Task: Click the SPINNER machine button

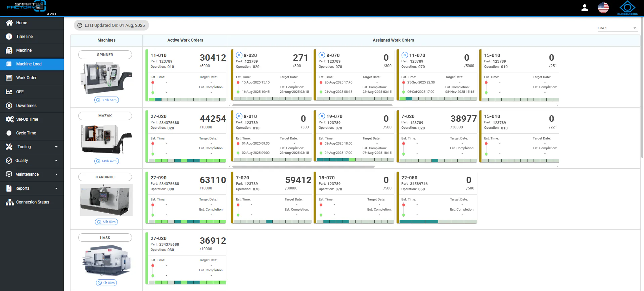Action: pos(105,55)
